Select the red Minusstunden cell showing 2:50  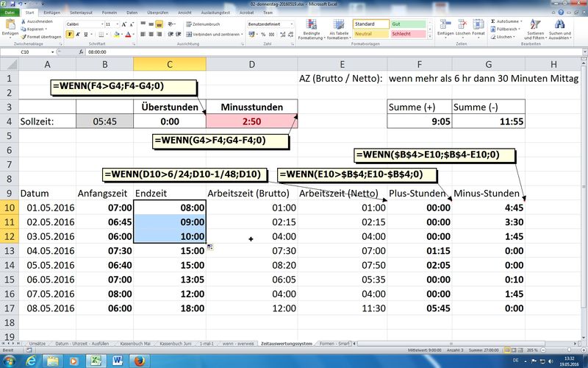(252, 121)
